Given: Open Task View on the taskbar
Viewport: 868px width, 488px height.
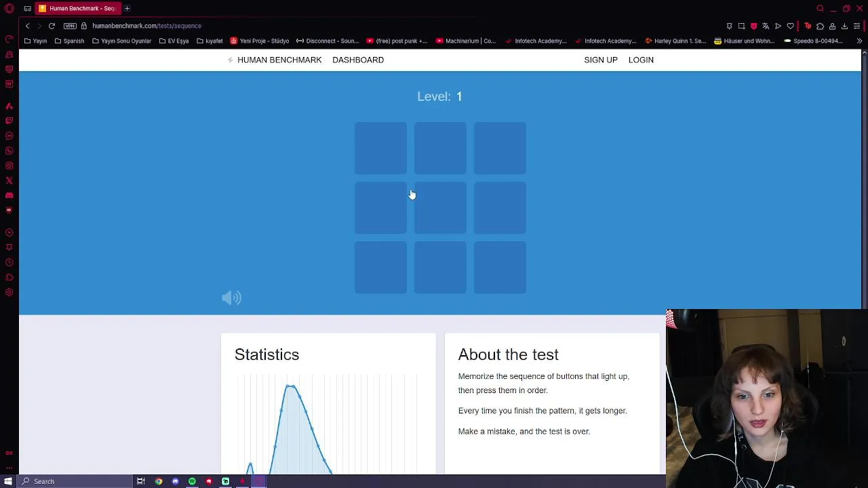Looking at the screenshot, I should pos(141,481).
